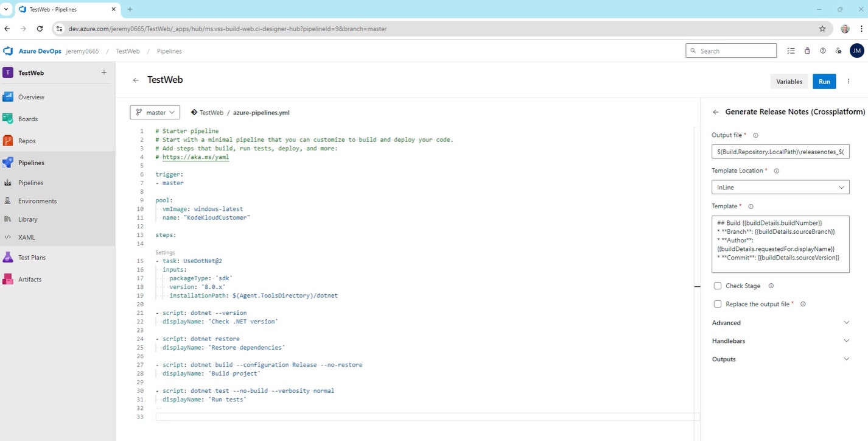
Task: Open the Marketplace shopping bag icon
Action: tap(807, 51)
